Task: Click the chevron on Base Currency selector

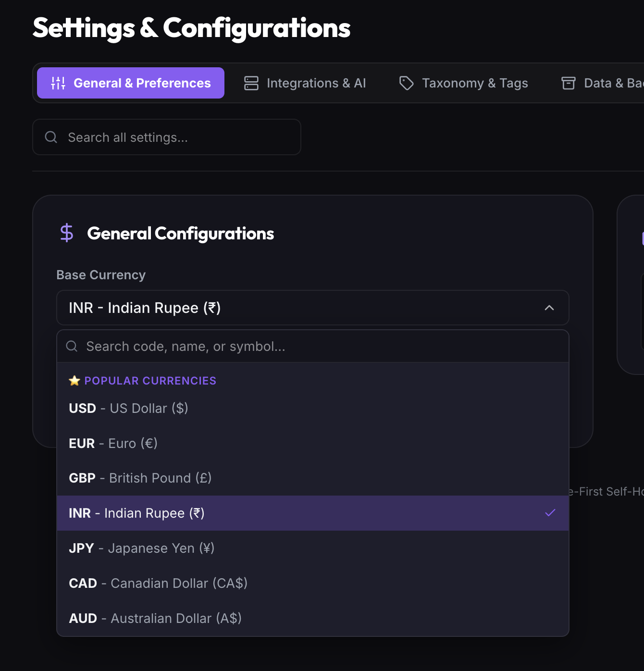Action: (549, 308)
